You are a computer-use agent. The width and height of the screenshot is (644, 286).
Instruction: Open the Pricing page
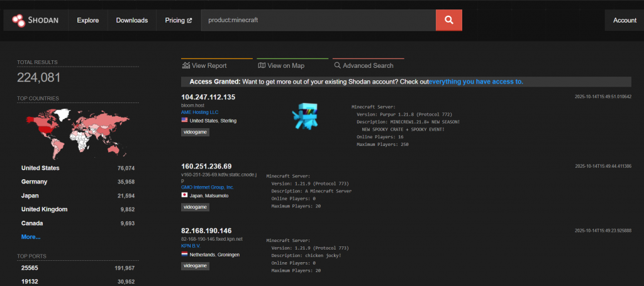point(178,21)
